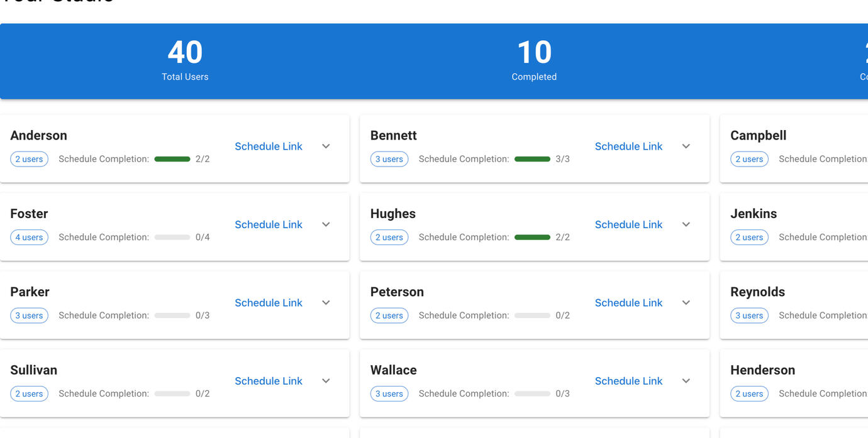The image size is (868, 438).
Task: Expand the Hughes card dropdown arrow
Action: click(x=686, y=224)
